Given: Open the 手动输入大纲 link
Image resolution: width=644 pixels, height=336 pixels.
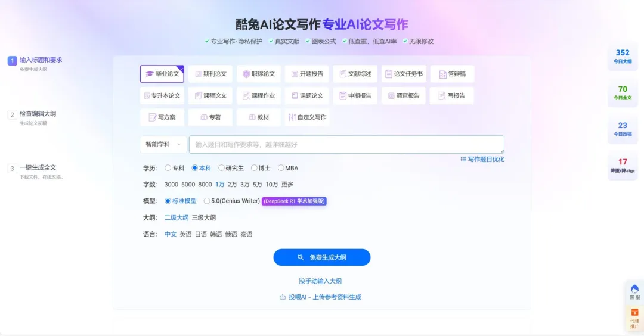Looking at the screenshot, I should pos(320,281).
